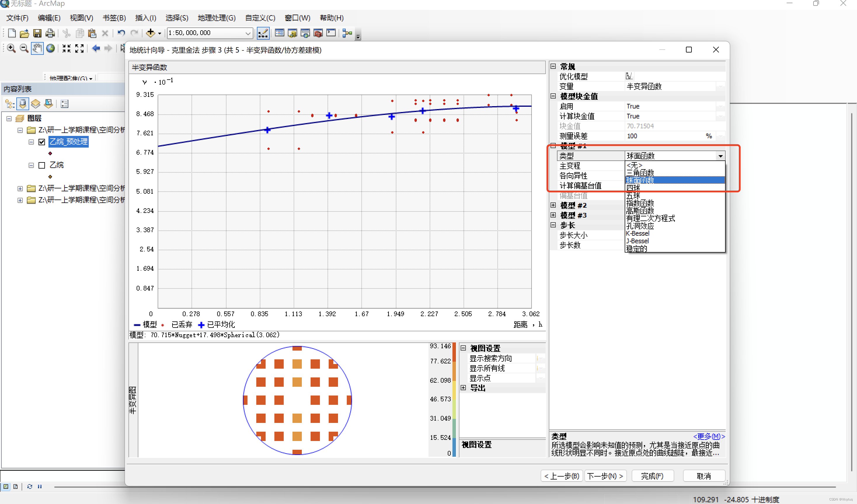Close the 类型 dropdown via its arrow
The height and width of the screenshot is (504, 857).
click(720, 156)
